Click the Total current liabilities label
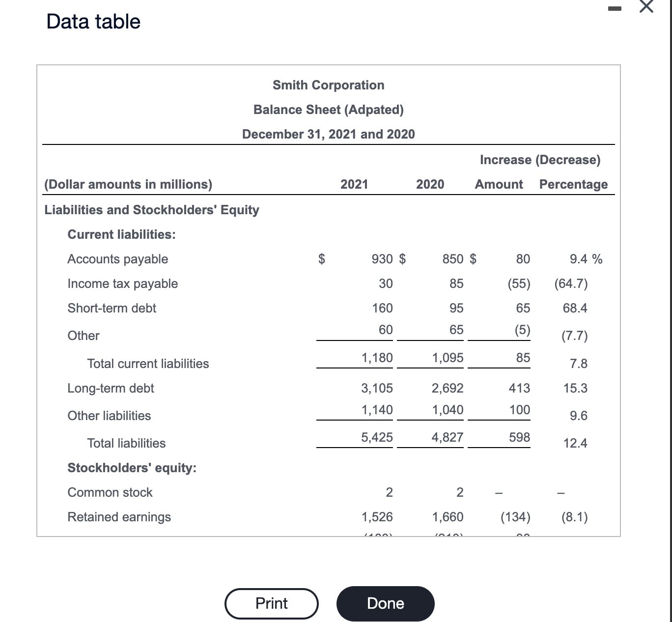This screenshot has width=672, height=622. (148, 364)
